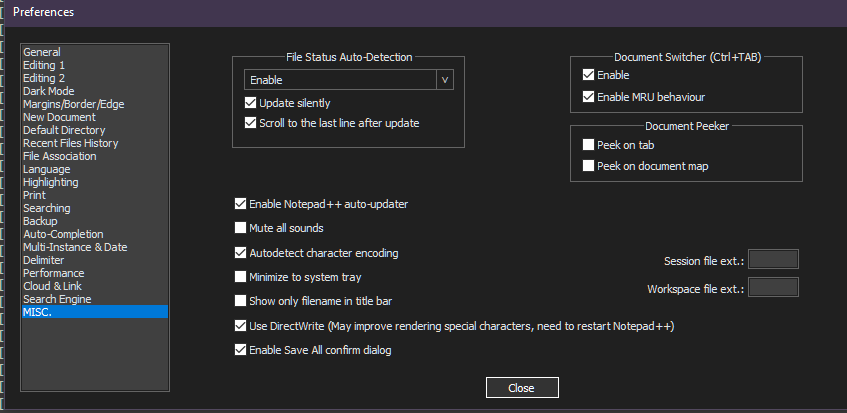847x413 pixels.
Task: Click the Session file ext. input field
Action: [773, 260]
